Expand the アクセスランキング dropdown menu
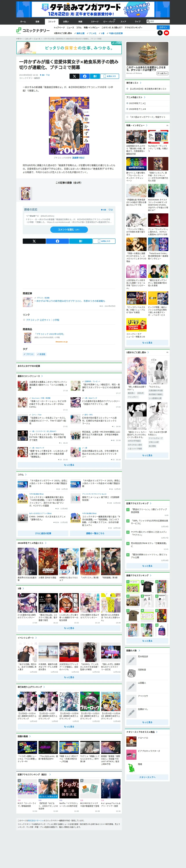The width and height of the screenshot is (186, 868). coord(133,28)
